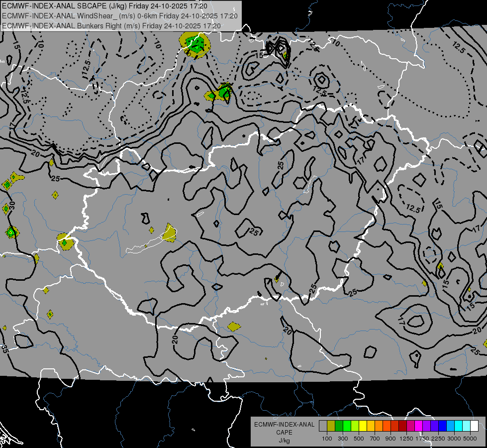Screen dimensions: 487x448
Task: Click the ECMWF-INDEX-ANAL legend title
Action: pyautogui.click(x=285, y=425)
